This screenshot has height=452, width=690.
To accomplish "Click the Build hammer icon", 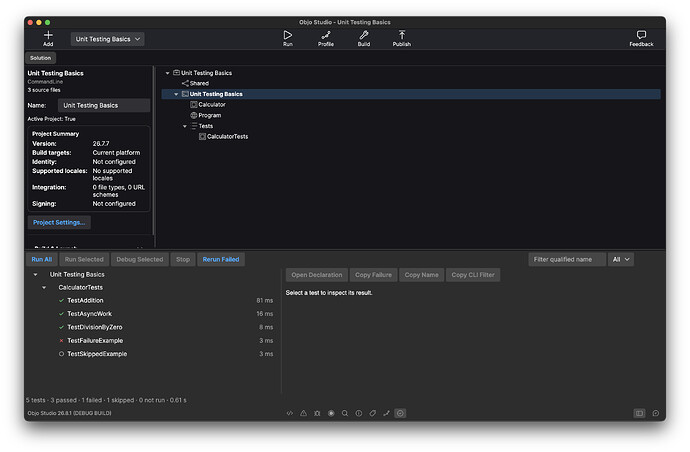I will (363, 35).
